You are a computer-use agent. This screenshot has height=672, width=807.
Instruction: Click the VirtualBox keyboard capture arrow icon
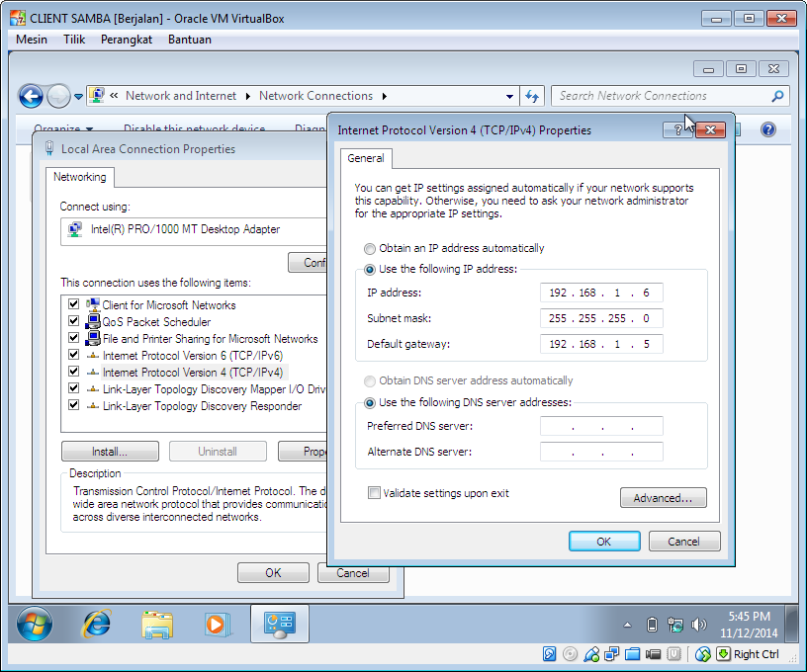pyautogui.click(x=723, y=654)
